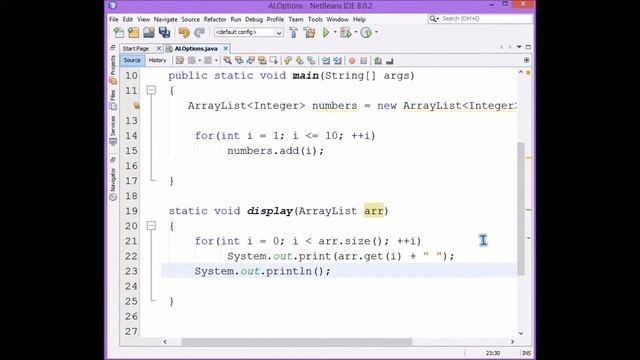Select the ALOptions.java tab

point(196,49)
